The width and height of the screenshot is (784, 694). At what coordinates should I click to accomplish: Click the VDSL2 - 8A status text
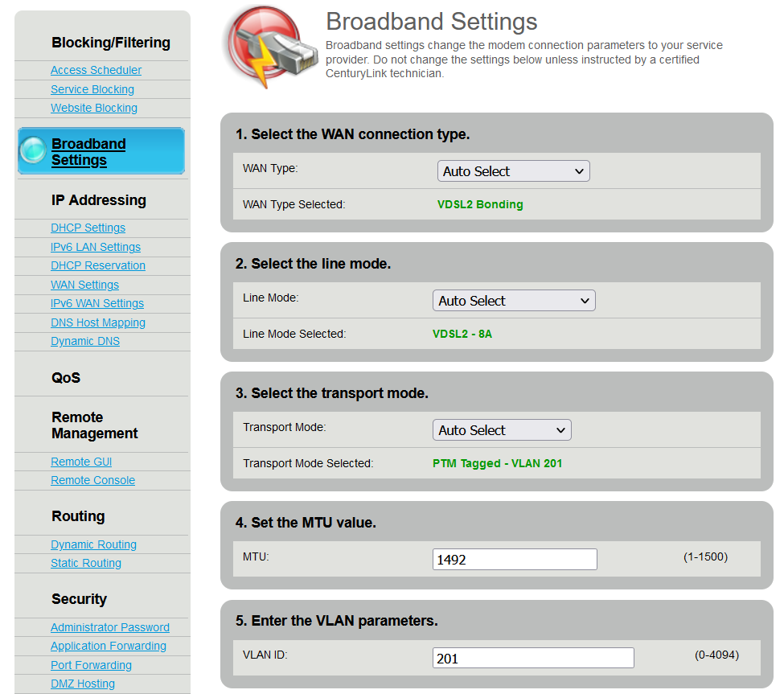pyautogui.click(x=462, y=334)
